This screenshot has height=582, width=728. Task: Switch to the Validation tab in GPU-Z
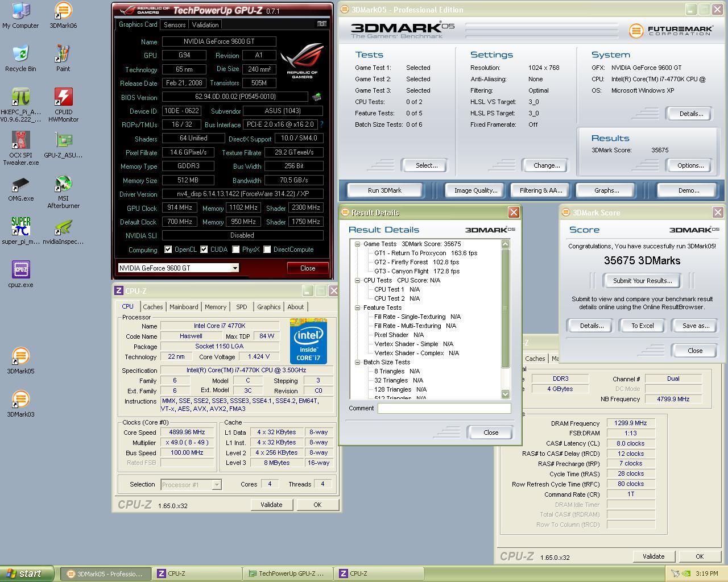[205, 25]
